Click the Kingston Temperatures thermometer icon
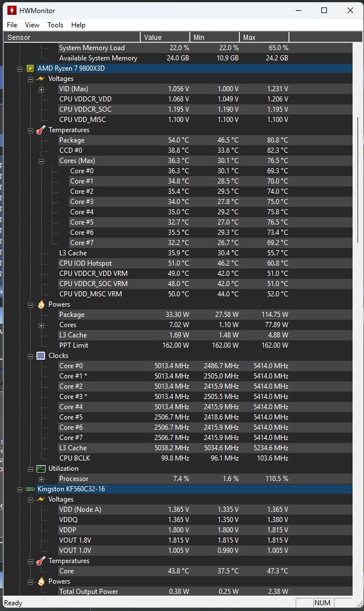 [x=41, y=561]
